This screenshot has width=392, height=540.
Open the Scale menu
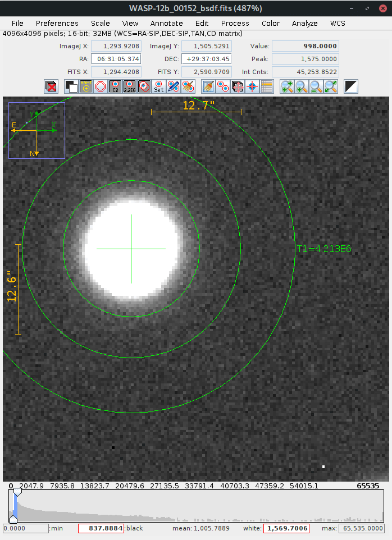coord(100,23)
